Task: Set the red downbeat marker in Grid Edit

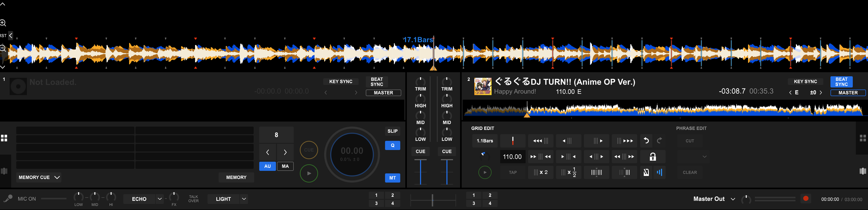Action: click(x=513, y=141)
